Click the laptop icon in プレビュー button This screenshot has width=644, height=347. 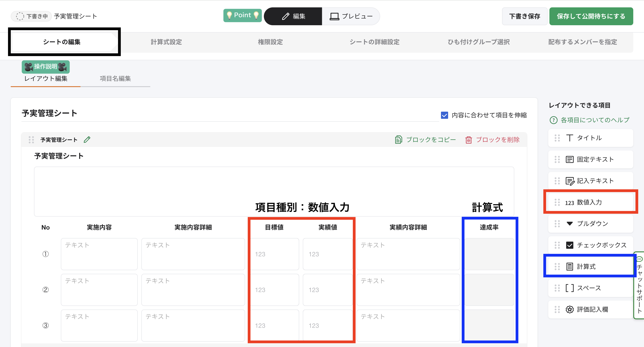tap(334, 17)
